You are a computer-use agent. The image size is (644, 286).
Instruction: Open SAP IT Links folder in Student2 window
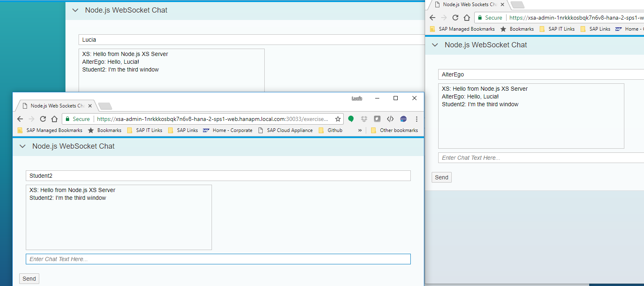tap(145, 130)
